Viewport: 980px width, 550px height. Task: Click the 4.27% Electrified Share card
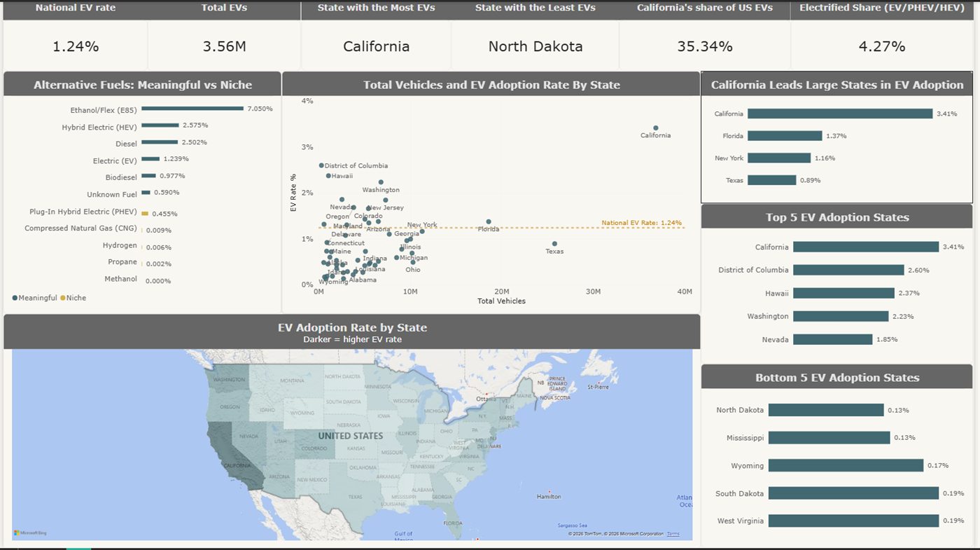[x=882, y=46]
